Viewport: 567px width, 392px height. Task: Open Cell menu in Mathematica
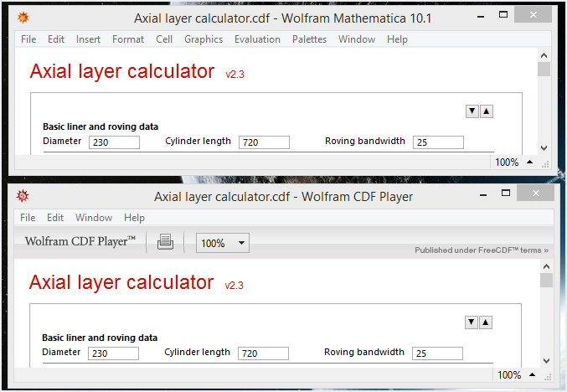click(x=164, y=39)
